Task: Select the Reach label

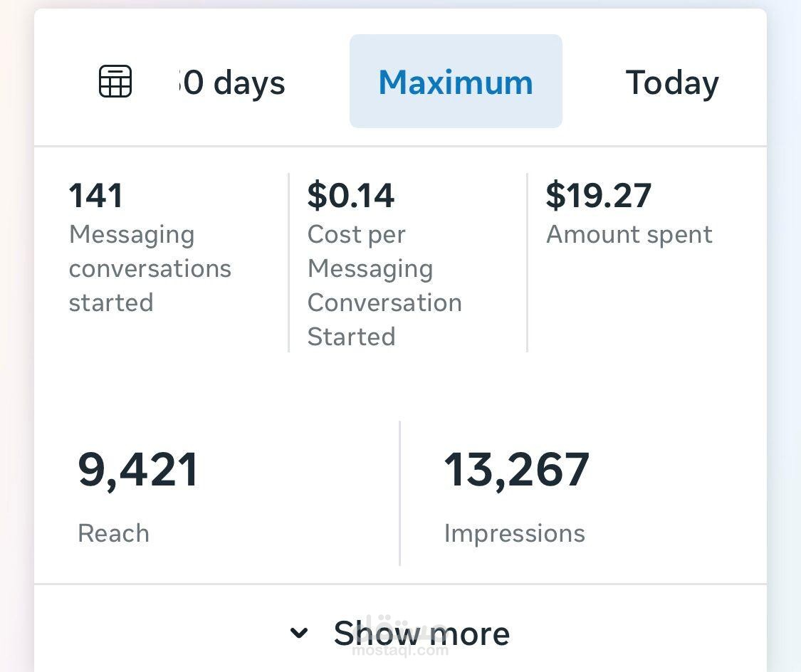Action: (x=113, y=534)
